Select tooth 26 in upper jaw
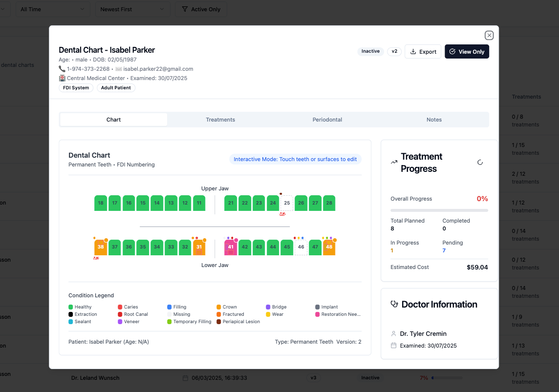Image resolution: width=559 pixels, height=392 pixels. coord(301,203)
